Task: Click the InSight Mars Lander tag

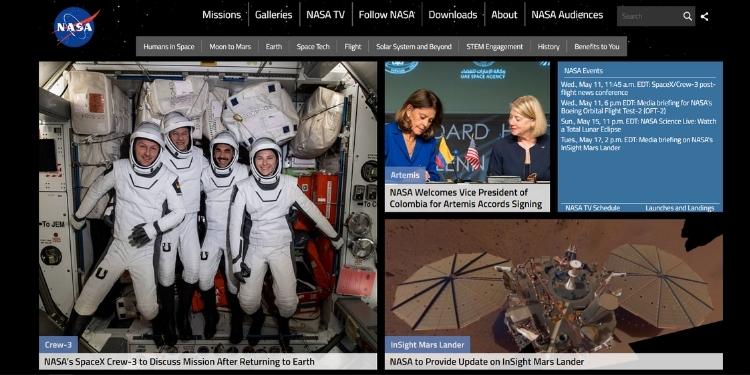Action: 428,344
